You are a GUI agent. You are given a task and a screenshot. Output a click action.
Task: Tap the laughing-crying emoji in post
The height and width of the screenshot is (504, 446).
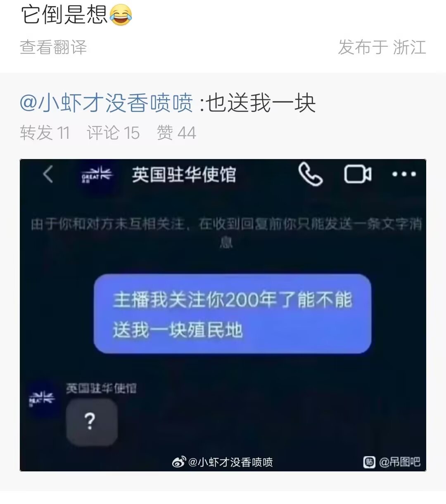point(121,14)
